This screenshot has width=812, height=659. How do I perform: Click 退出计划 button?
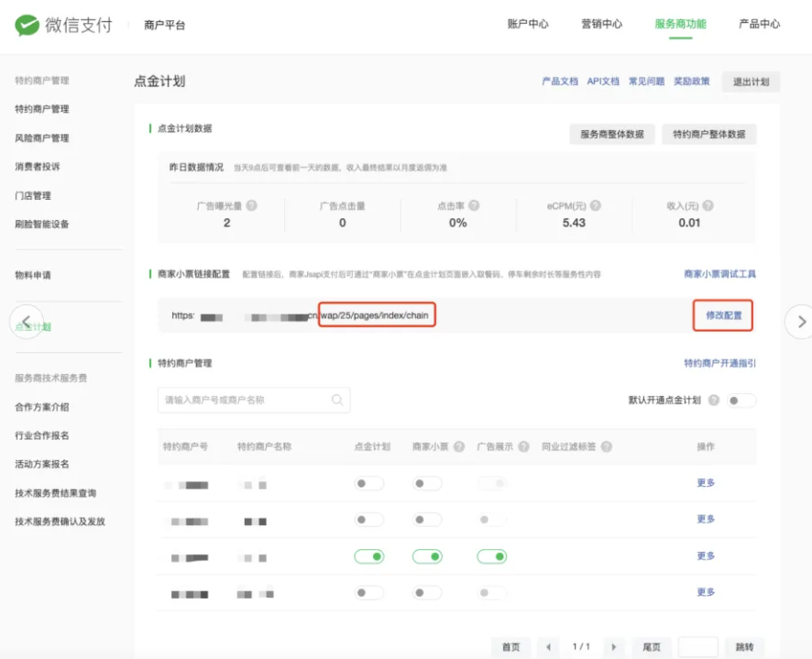coord(751,82)
